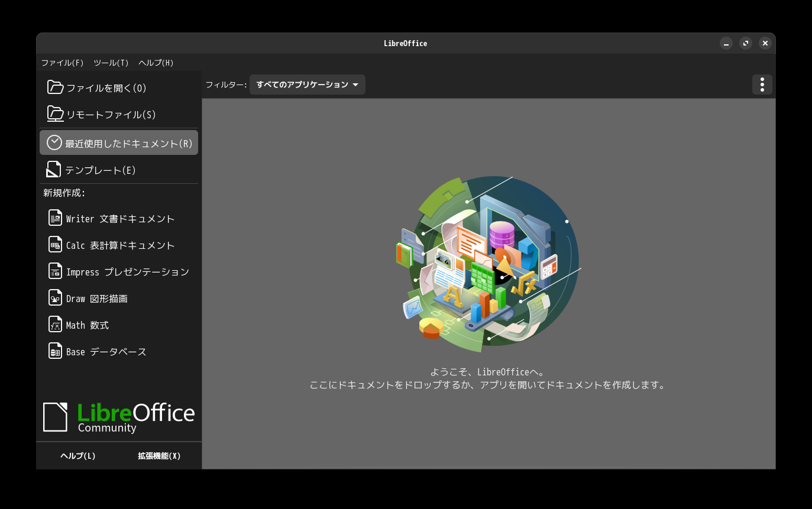Open the ヘルプ(H) menu in the menu bar
This screenshot has height=509, width=812.
[x=156, y=63]
